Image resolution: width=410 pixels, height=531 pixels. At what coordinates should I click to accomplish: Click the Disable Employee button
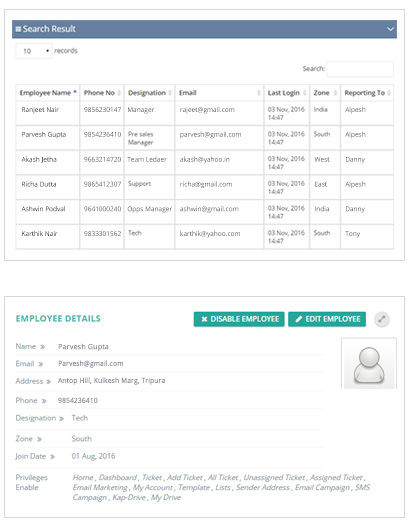(x=239, y=319)
